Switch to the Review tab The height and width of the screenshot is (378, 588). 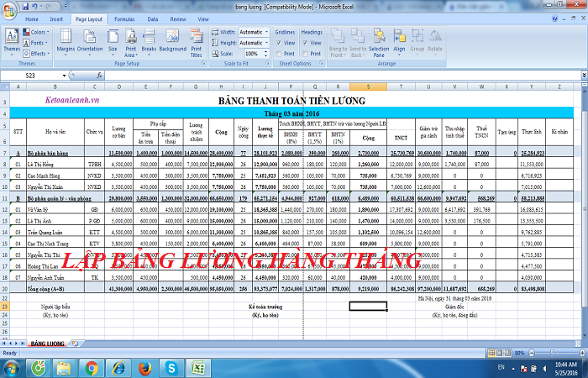point(178,19)
